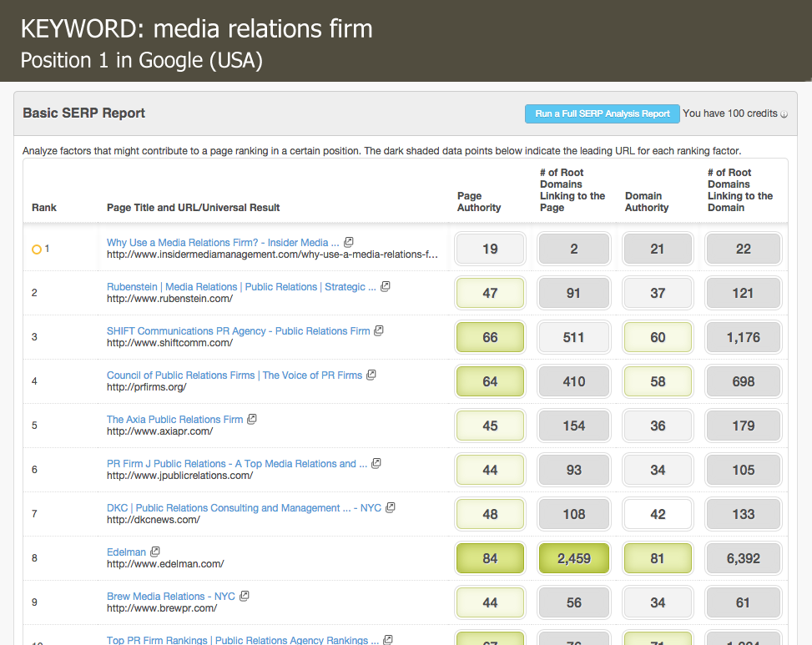Select PR Firm J value 93
812x645 pixels.
click(x=574, y=470)
